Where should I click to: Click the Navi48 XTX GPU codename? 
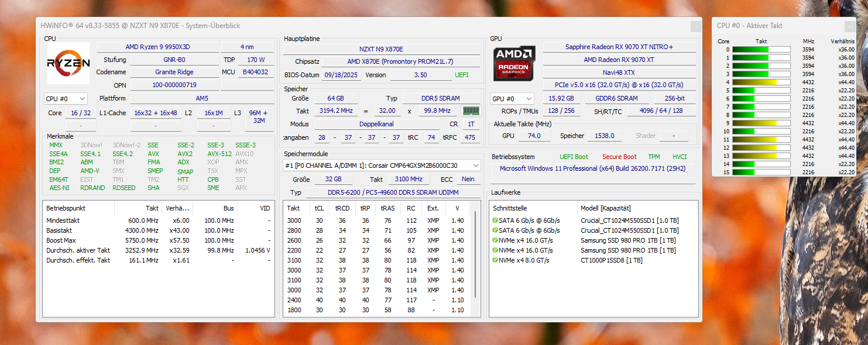point(619,73)
